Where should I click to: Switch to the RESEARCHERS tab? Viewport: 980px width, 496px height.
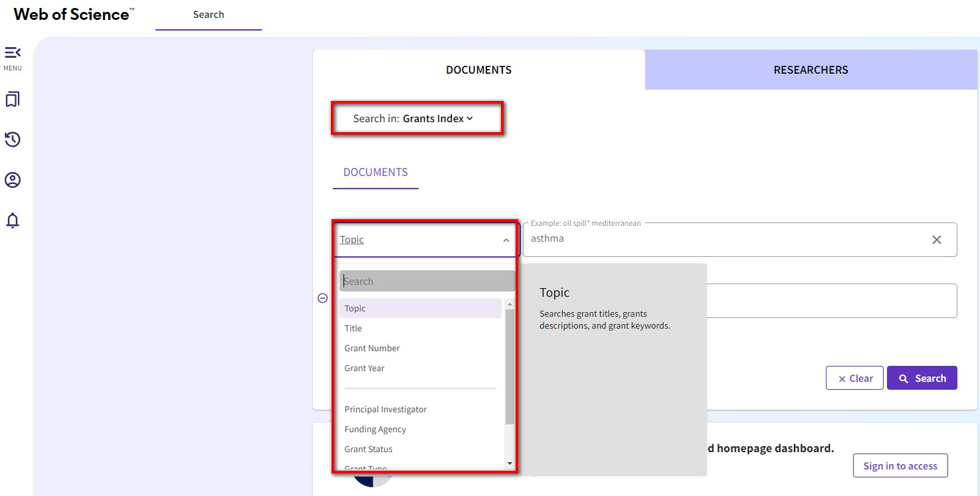pos(811,70)
